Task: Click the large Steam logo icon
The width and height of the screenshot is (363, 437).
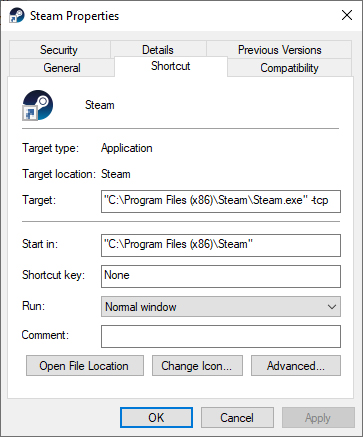Action: 37,105
